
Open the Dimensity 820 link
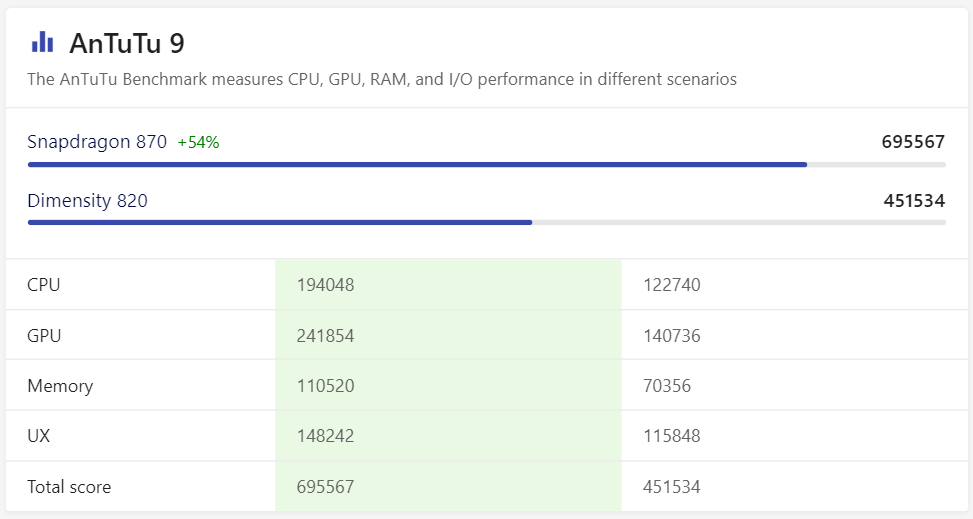pos(87,201)
